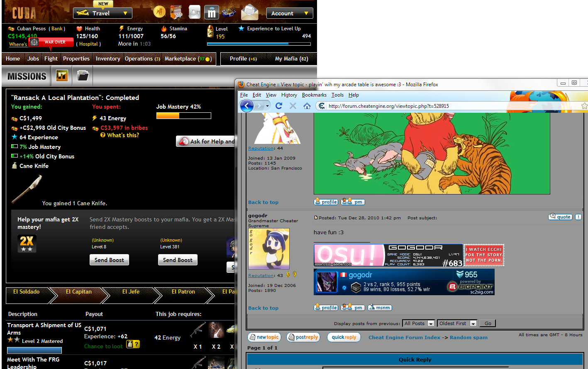The height and width of the screenshot is (369, 588).
Task: Open the 'Oldest First' sort dropdown
Action: tap(457, 323)
